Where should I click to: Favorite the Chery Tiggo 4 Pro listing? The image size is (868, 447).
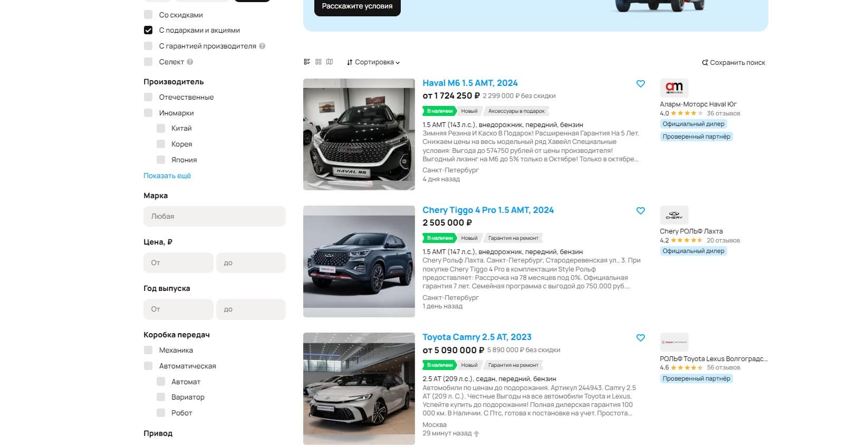pos(641,211)
